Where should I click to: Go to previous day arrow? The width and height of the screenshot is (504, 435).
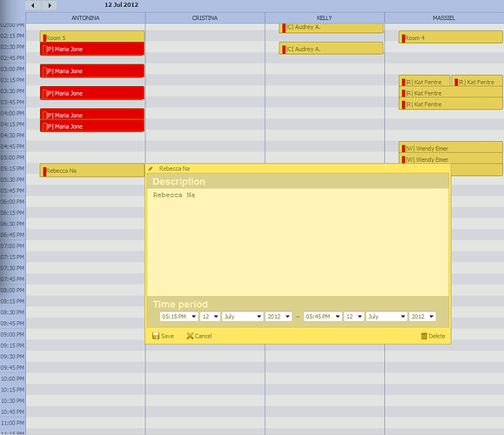pyautogui.click(x=33, y=5)
